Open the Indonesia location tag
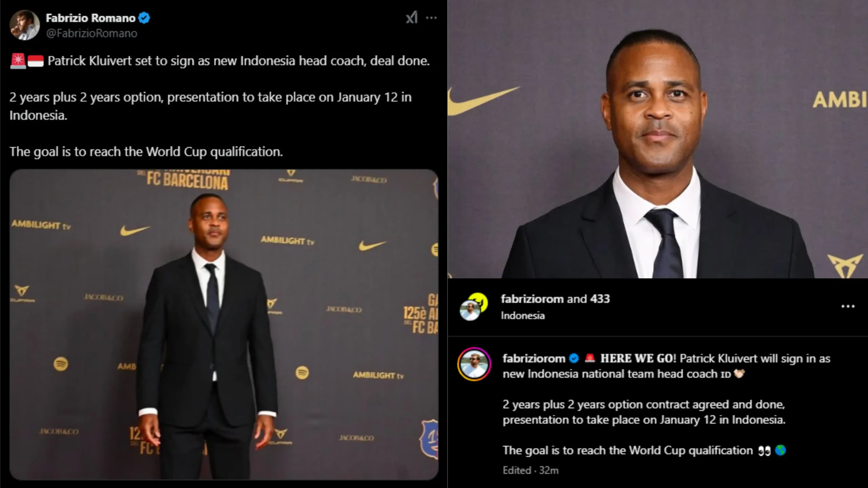 523,316
